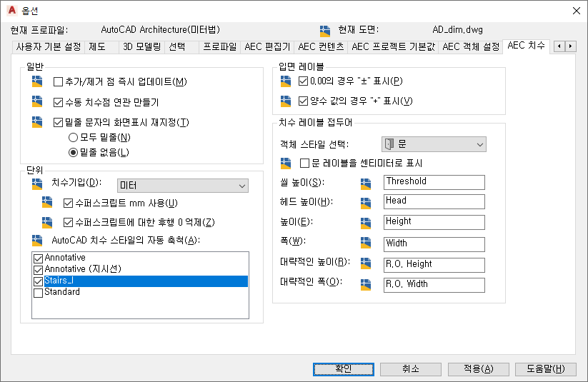Check the Standard style checkbox
Screen dimensions: 588x382
pos(38,293)
